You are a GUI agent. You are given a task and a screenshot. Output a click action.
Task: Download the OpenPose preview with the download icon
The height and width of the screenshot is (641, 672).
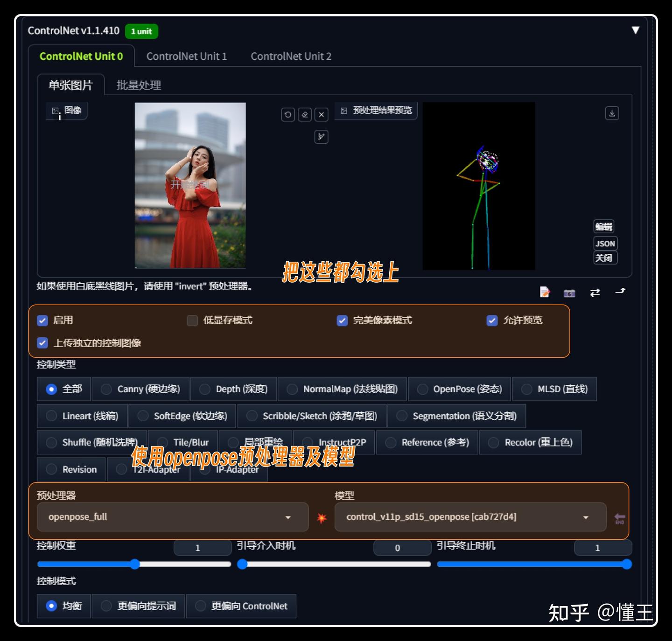(x=612, y=113)
